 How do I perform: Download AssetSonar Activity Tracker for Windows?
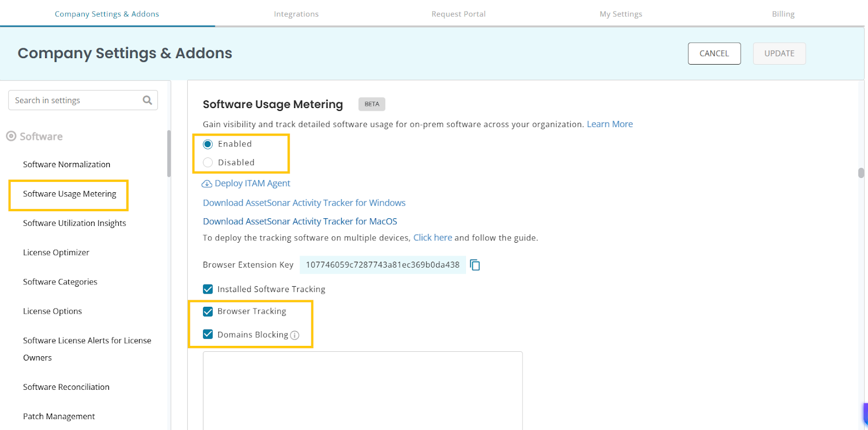(304, 203)
